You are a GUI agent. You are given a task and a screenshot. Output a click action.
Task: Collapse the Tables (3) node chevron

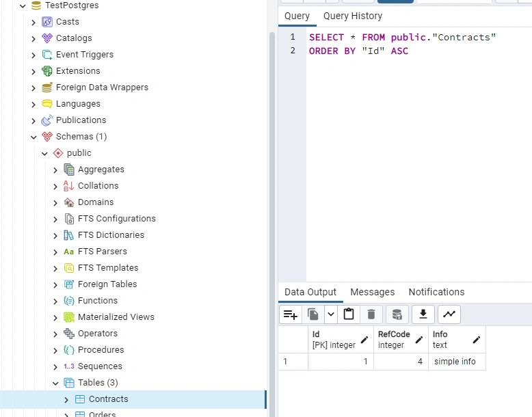click(x=55, y=383)
